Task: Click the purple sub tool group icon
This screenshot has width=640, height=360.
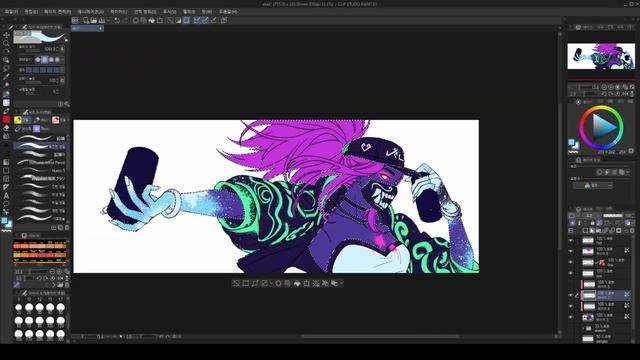Action: point(36,129)
